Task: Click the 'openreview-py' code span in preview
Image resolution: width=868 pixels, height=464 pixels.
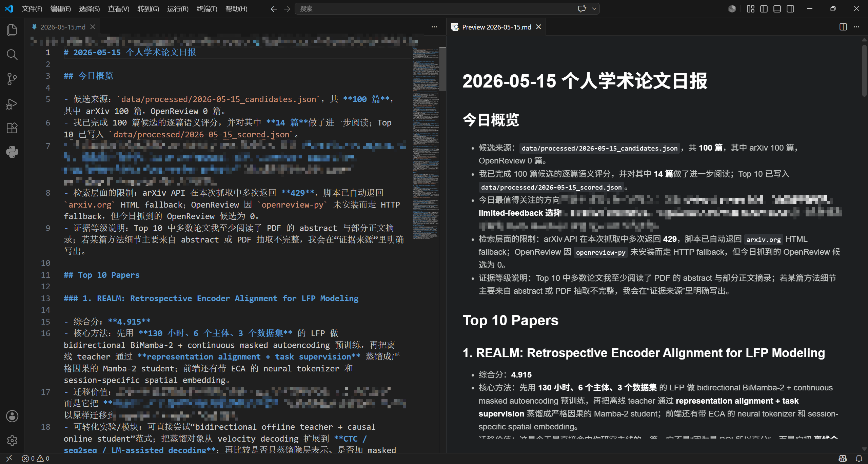Action: 600,252
